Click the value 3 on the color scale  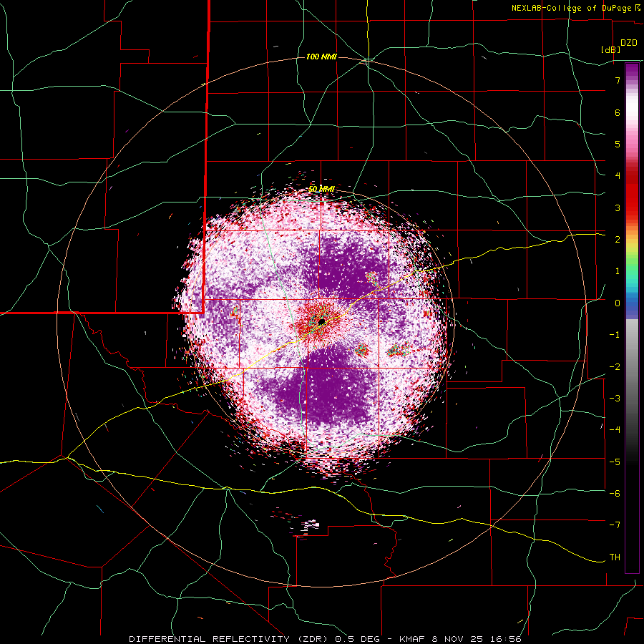coord(618,208)
